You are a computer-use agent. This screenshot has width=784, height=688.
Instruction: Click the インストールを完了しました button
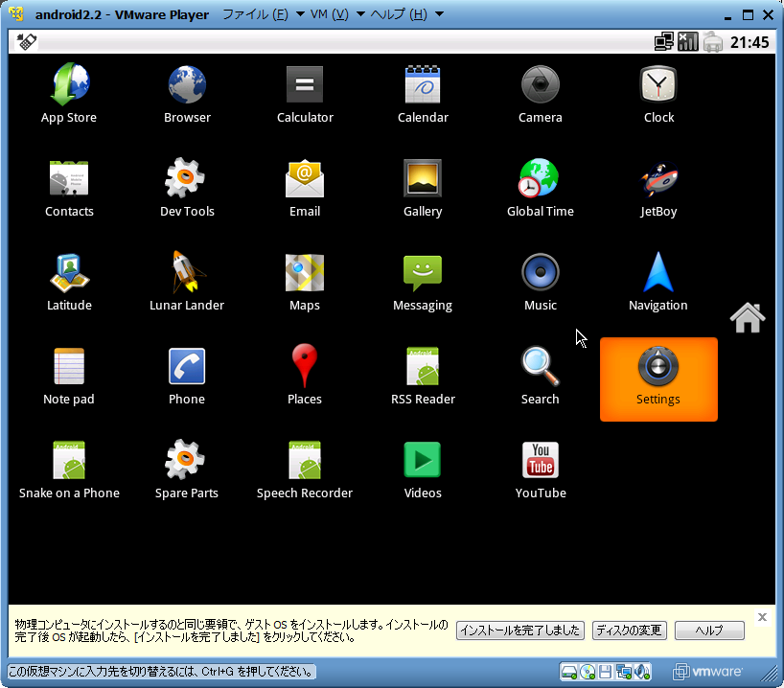(x=520, y=631)
